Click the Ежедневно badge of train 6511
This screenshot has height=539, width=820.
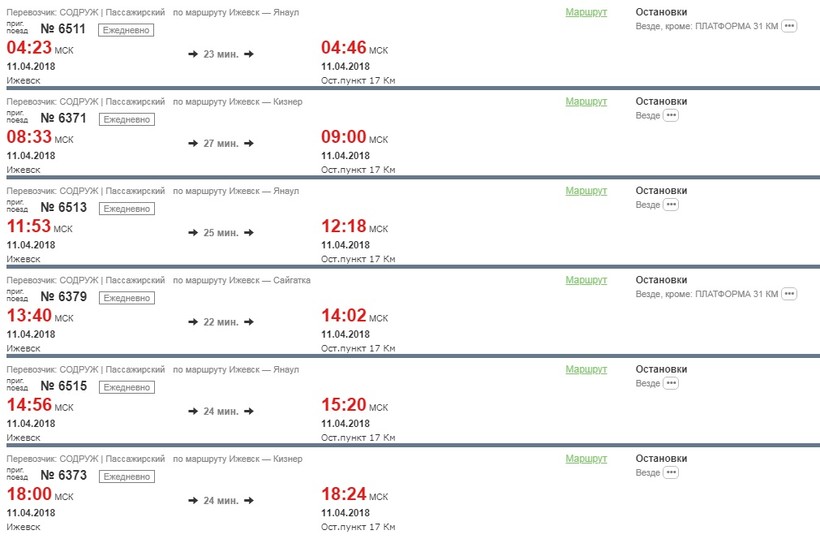[126, 30]
